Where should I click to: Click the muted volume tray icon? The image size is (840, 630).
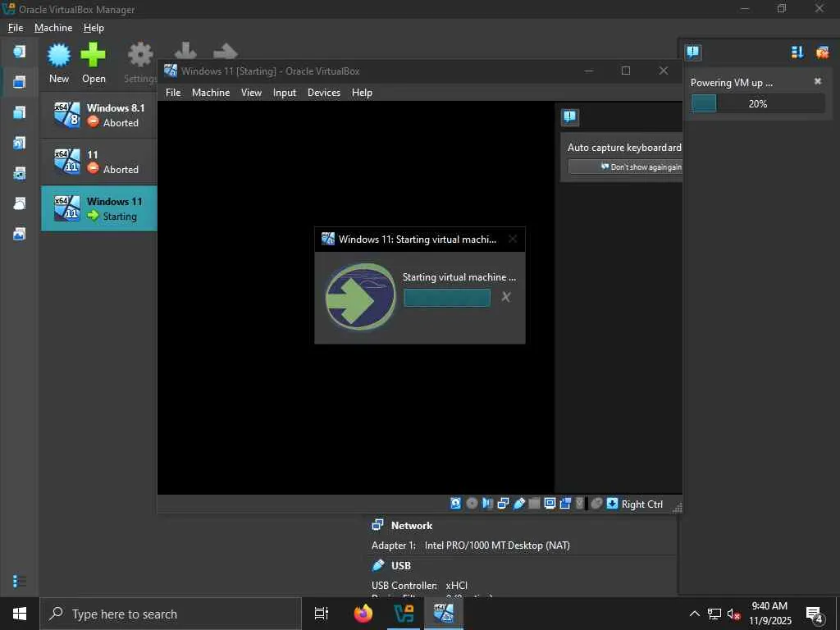pos(733,614)
